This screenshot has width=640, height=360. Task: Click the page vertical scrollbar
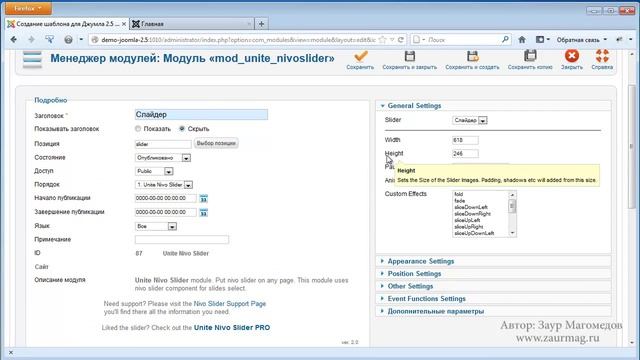point(632,146)
